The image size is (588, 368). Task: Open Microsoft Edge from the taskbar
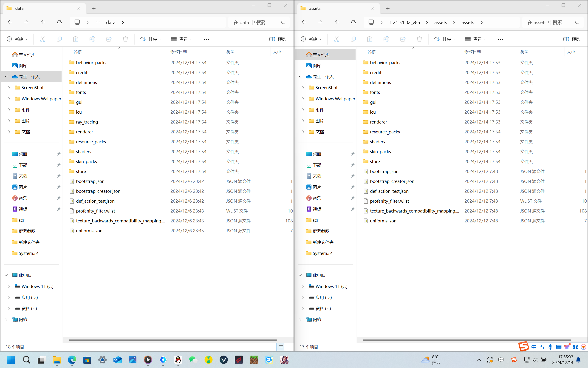(72, 360)
